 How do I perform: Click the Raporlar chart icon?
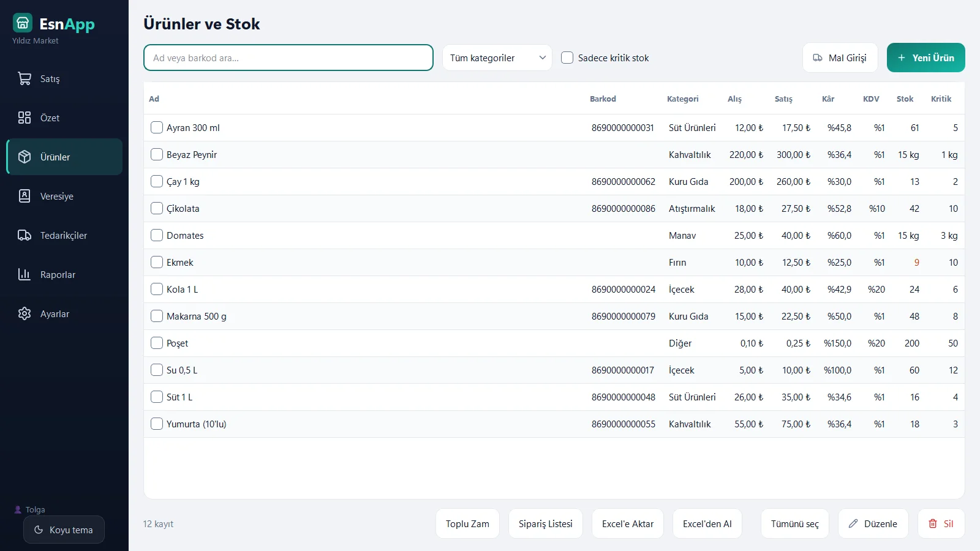tap(24, 274)
